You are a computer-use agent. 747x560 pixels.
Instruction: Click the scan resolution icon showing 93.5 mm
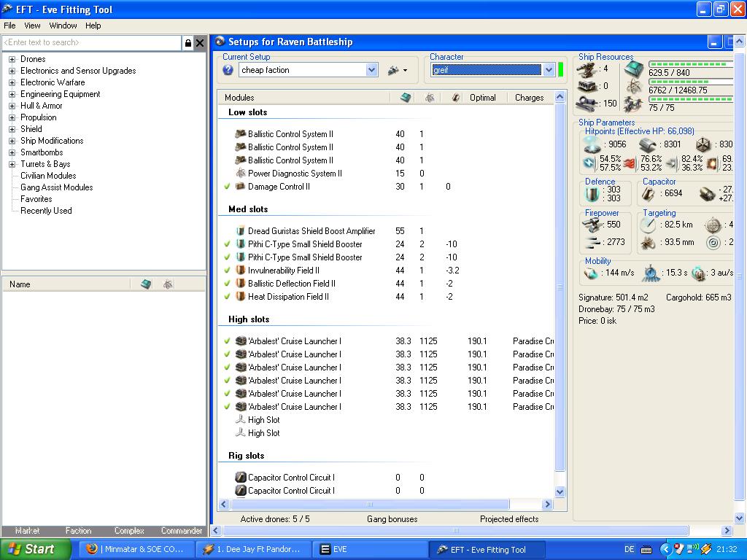coord(648,243)
